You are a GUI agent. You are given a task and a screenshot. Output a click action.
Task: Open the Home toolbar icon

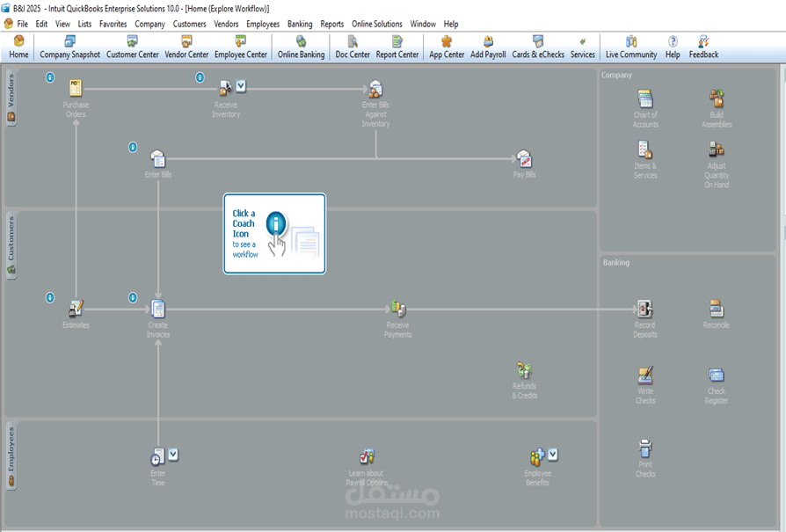pos(18,47)
